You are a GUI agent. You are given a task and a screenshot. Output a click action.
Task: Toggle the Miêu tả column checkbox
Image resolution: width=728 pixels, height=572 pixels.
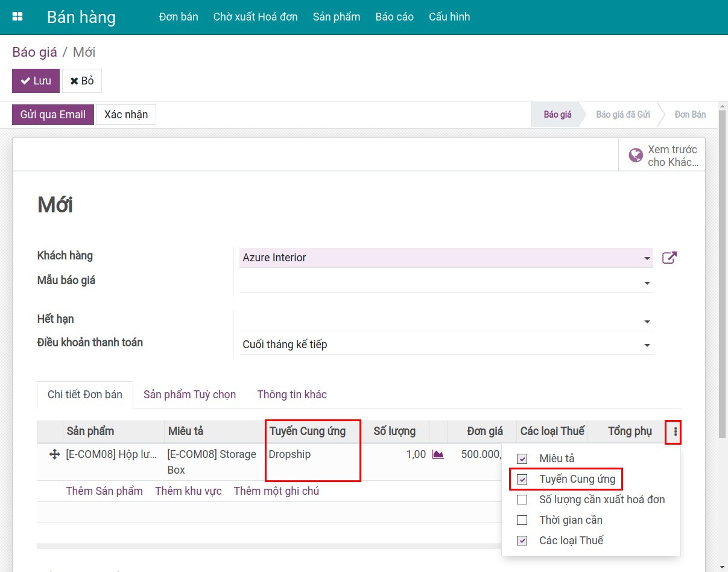coord(522,459)
